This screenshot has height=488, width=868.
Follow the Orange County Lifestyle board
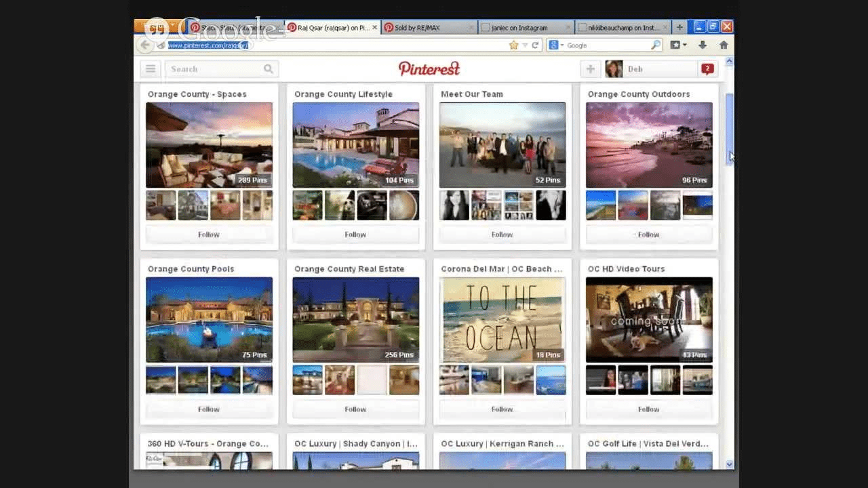click(355, 235)
